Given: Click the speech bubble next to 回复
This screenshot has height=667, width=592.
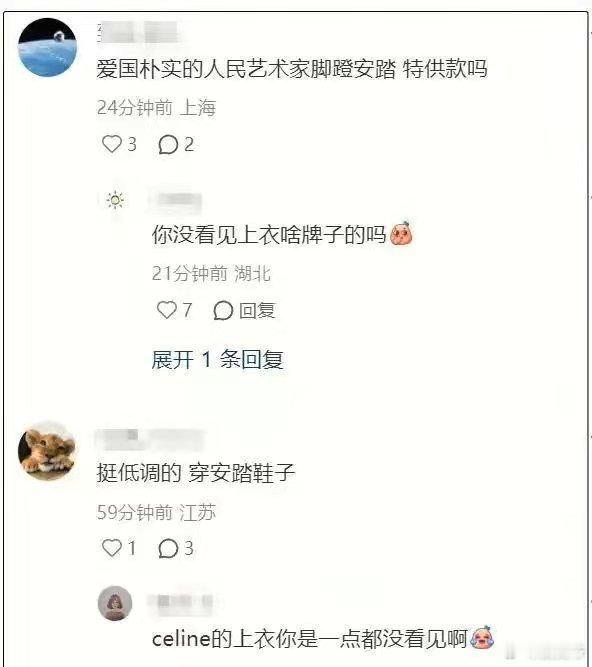Looking at the screenshot, I should coord(223,311).
